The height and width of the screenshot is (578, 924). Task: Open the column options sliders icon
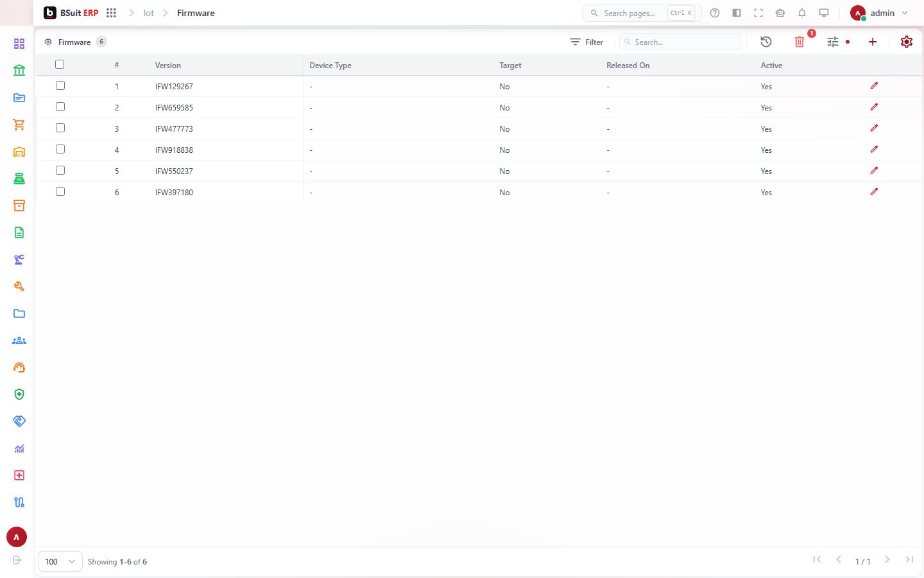(x=833, y=42)
